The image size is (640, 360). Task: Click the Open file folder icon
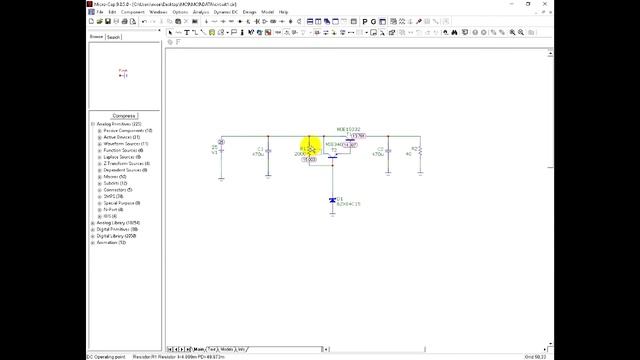100,21
